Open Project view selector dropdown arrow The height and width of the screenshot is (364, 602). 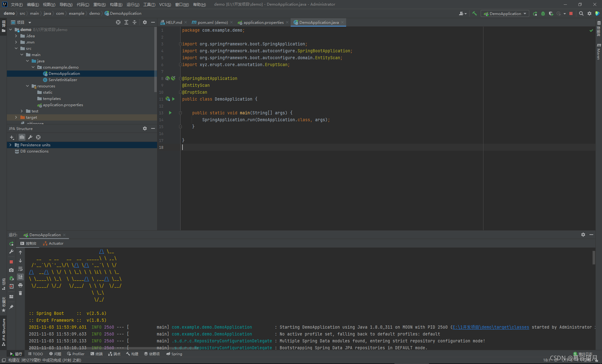point(30,22)
